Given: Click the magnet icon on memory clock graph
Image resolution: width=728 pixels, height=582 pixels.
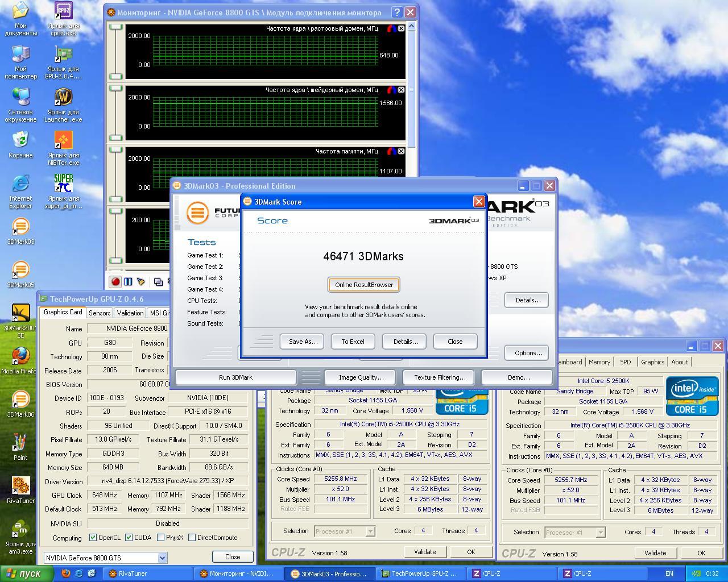Looking at the screenshot, I should click(x=391, y=151).
